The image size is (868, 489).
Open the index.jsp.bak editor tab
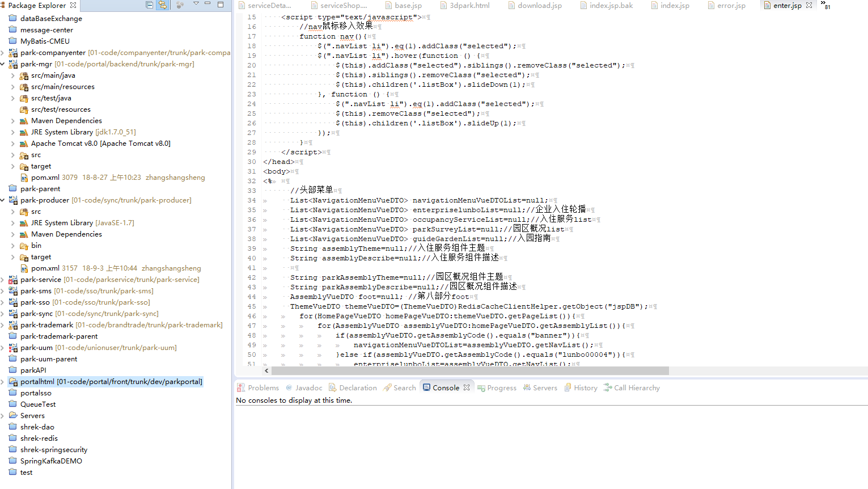coord(607,6)
